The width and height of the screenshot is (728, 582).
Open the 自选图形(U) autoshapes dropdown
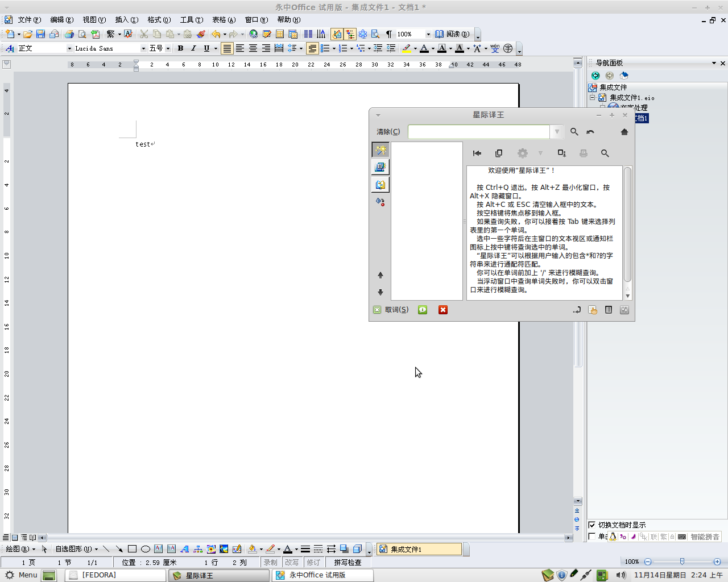[x=76, y=549]
